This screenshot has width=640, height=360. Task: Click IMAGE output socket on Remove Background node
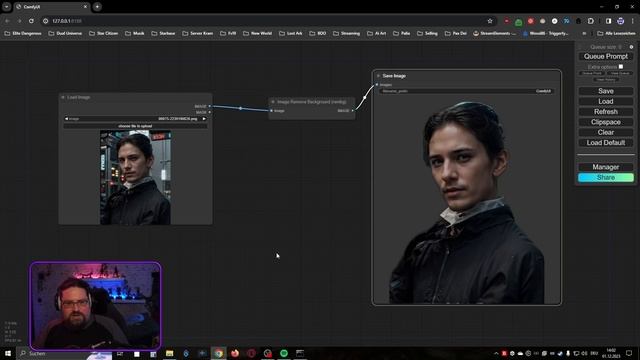[353, 111]
